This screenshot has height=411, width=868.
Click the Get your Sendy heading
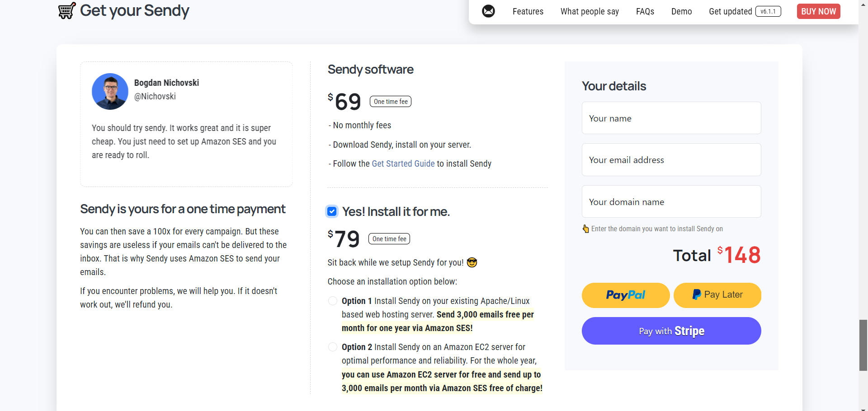click(134, 10)
